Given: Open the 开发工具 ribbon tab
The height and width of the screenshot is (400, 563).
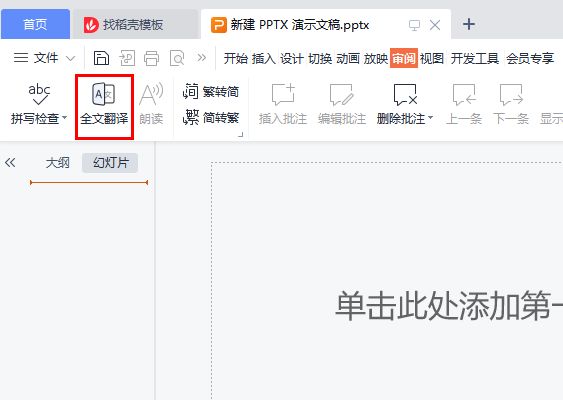Looking at the screenshot, I should coord(475,58).
